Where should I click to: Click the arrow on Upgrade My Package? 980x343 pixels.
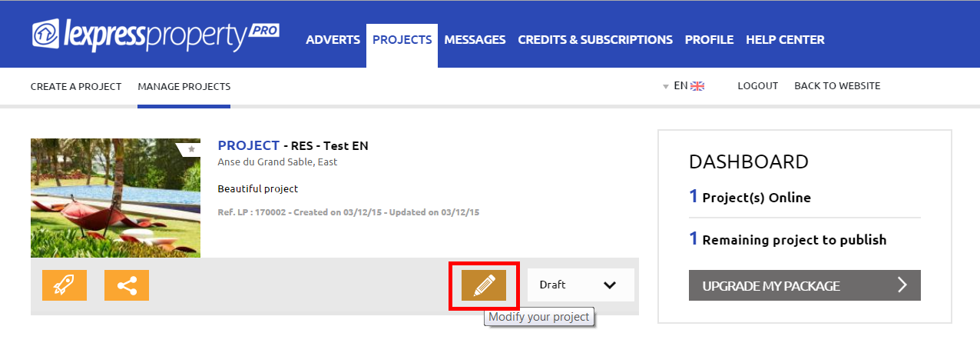point(902,285)
